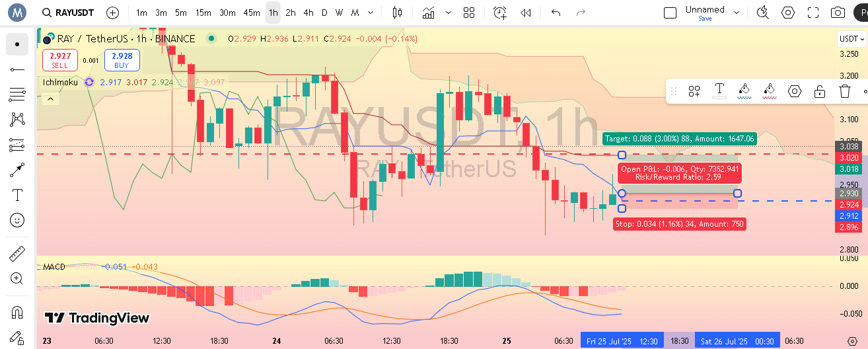
Task: Collapse the indicator legend with chevron
Action: click(x=50, y=99)
